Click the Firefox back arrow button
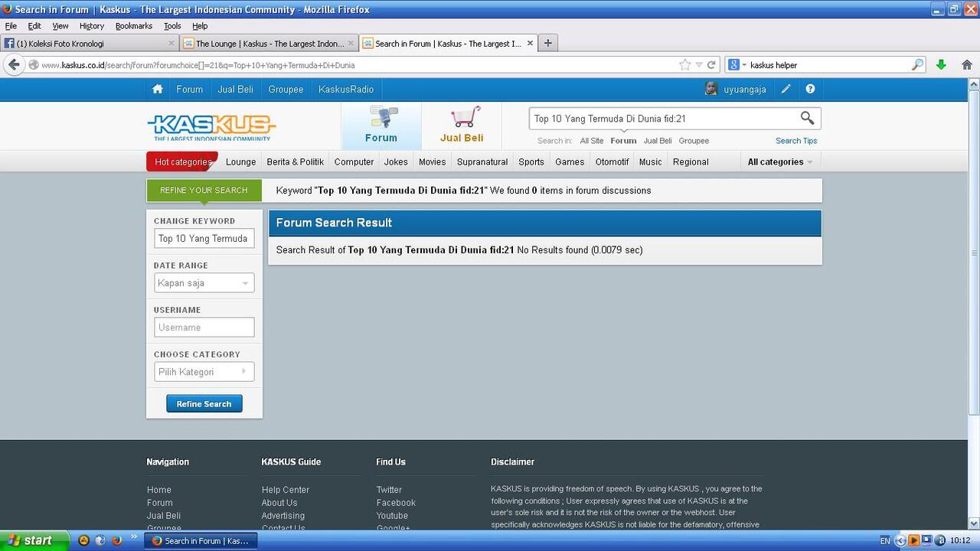Screen dimensions: 980x551 pos(14,65)
